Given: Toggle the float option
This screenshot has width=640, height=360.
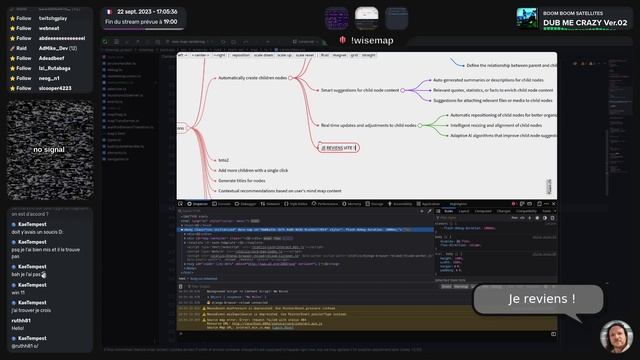Looking at the screenshot, I should [324, 55].
